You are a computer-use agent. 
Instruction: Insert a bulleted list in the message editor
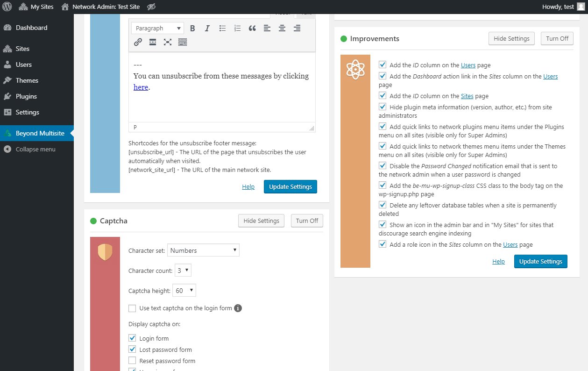(222, 28)
